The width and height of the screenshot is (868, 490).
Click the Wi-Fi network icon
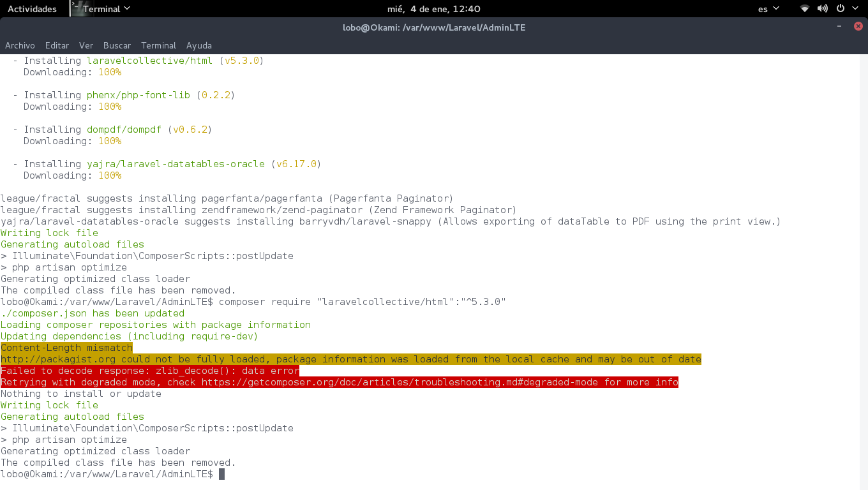pyautogui.click(x=805, y=9)
